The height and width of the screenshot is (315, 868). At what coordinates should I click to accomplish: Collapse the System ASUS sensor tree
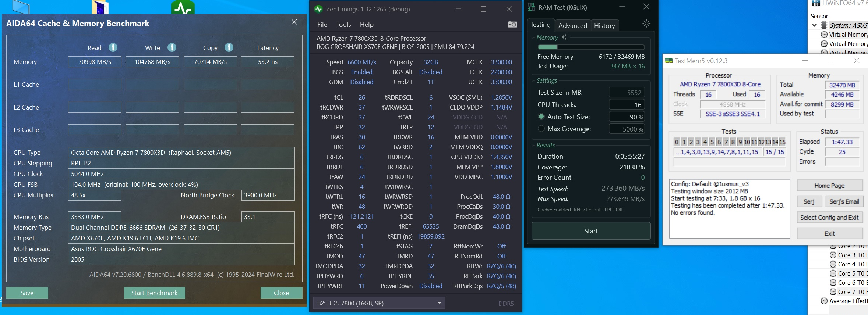814,25
